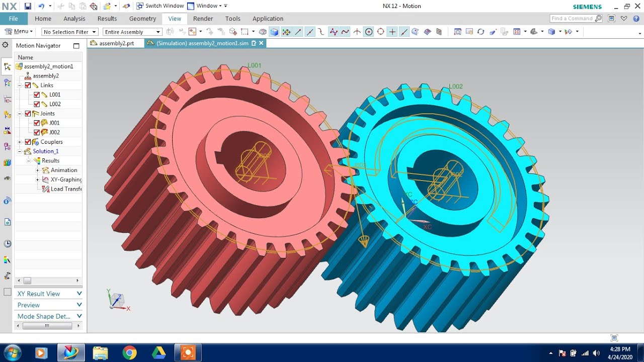The height and width of the screenshot is (362, 644).
Task: Open Google Drive from the taskbar
Action: click(x=159, y=353)
